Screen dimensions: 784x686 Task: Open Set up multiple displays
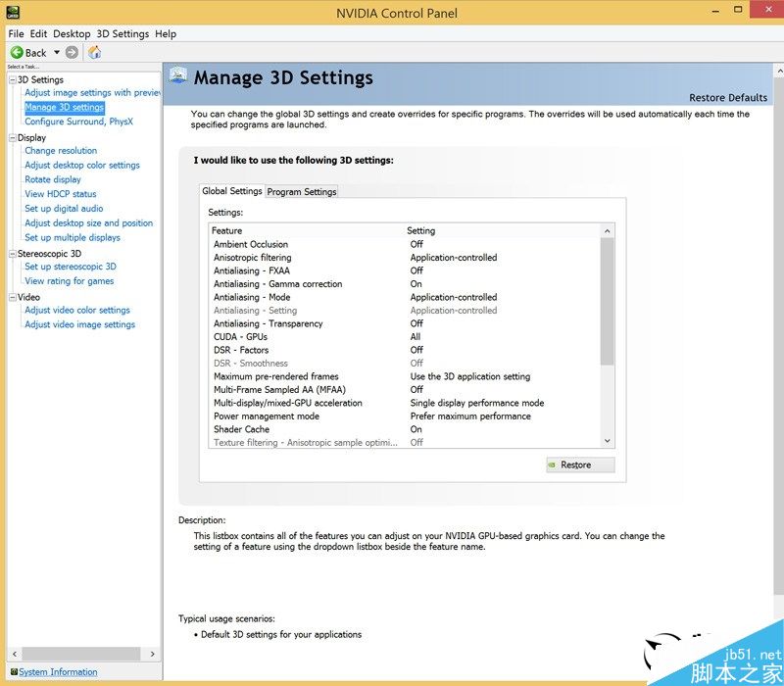(x=73, y=237)
